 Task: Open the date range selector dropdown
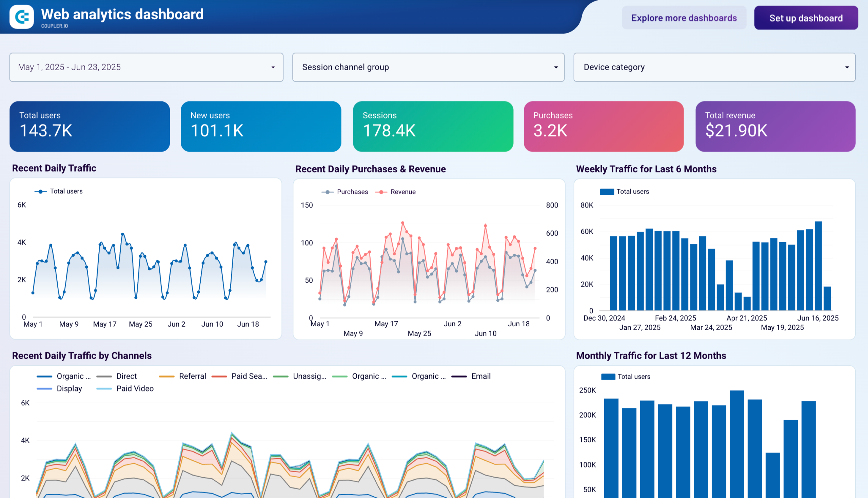pos(273,67)
